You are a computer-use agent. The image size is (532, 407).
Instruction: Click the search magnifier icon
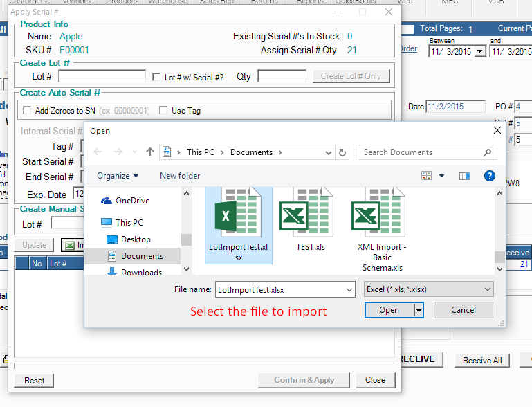(x=488, y=152)
